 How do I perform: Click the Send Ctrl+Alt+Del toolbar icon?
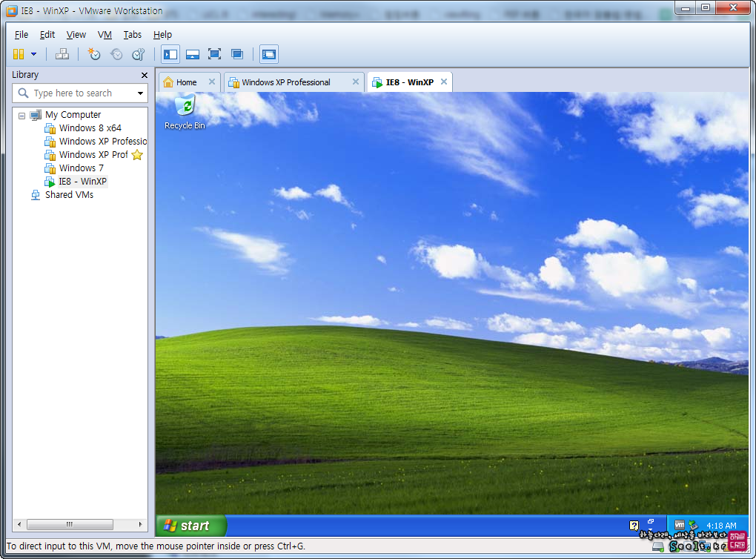[x=62, y=54]
